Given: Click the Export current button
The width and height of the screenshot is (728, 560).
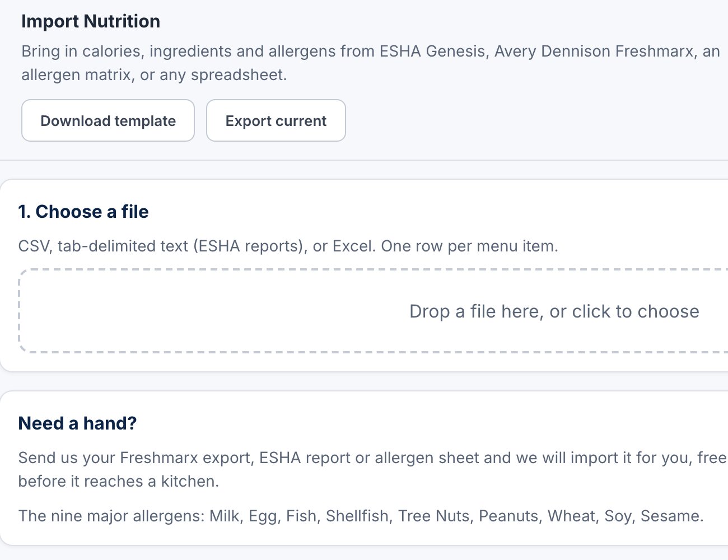Looking at the screenshot, I should (x=276, y=120).
